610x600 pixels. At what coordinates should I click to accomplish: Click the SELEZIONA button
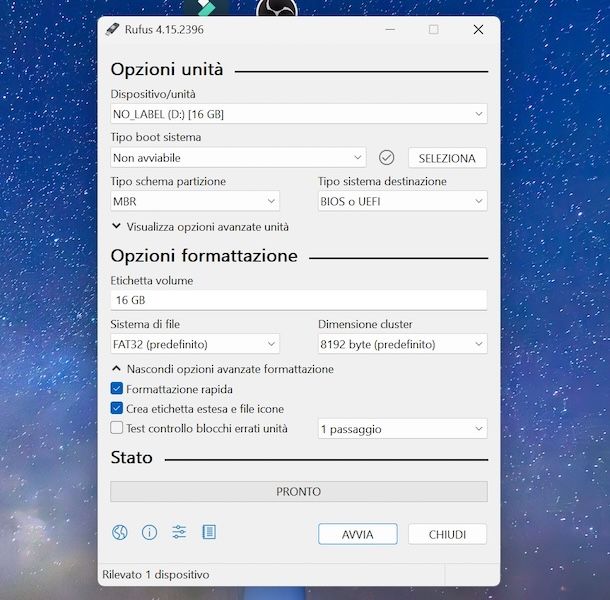447,158
